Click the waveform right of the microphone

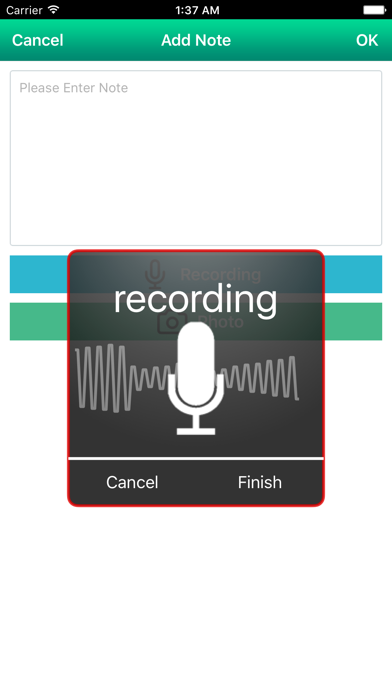click(x=261, y=378)
